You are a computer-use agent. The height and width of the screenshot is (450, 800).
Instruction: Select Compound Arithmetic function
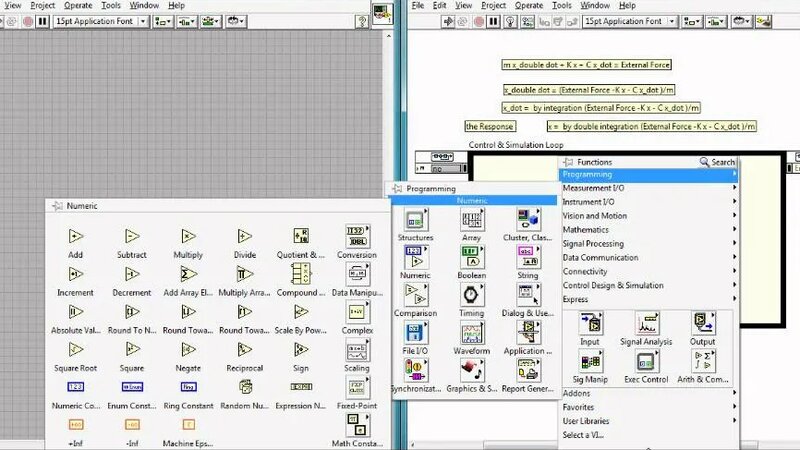pos(301,274)
